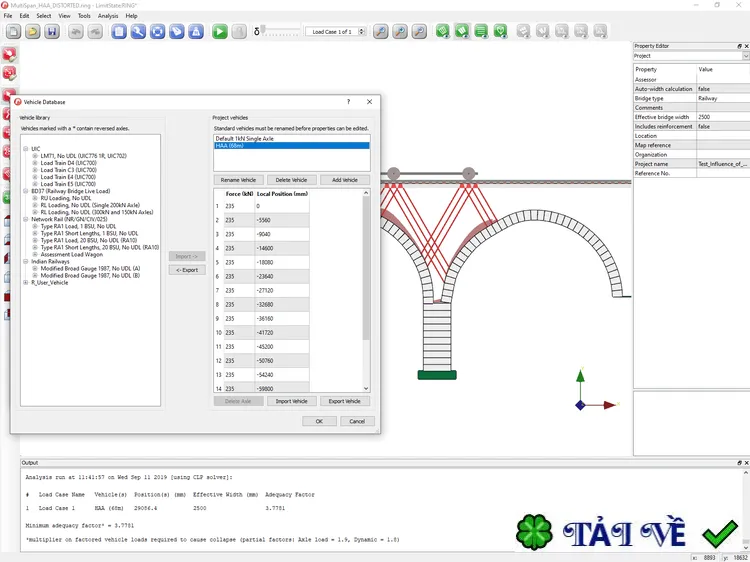750x562 pixels.
Task: Run analysis with the green play icon
Action: [220, 32]
